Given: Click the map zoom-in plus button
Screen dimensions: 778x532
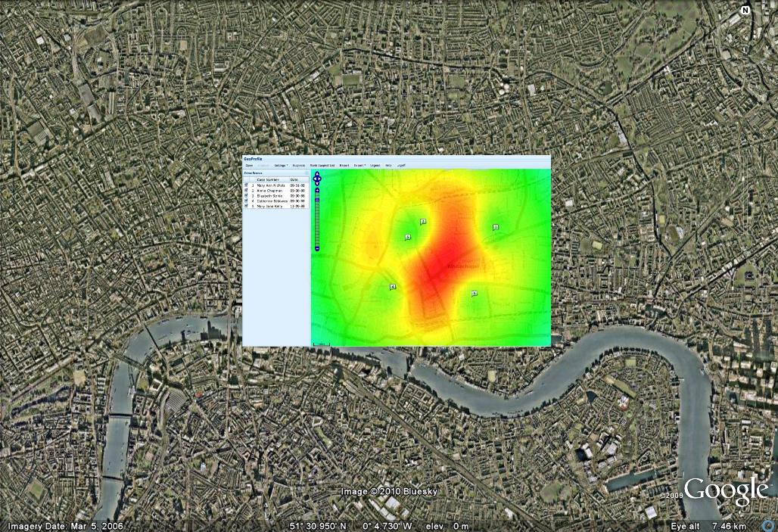Looking at the screenshot, I should pos(317,191).
